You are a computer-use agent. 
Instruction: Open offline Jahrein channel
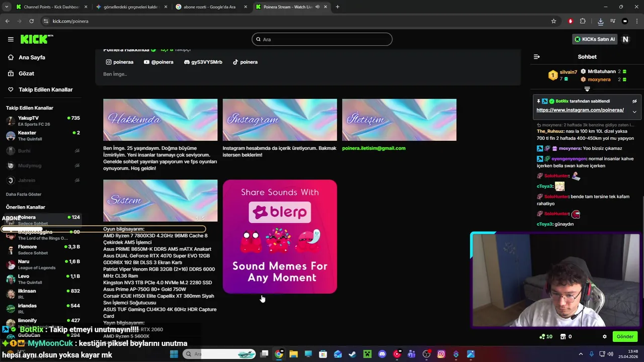pos(43,180)
